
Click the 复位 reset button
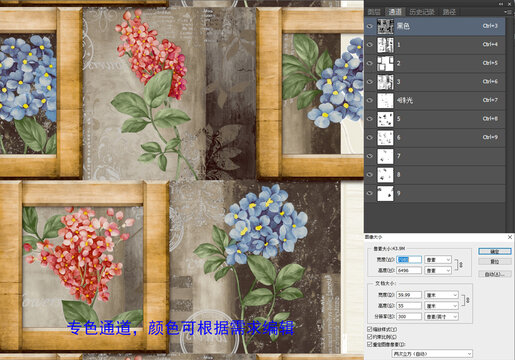point(495,262)
